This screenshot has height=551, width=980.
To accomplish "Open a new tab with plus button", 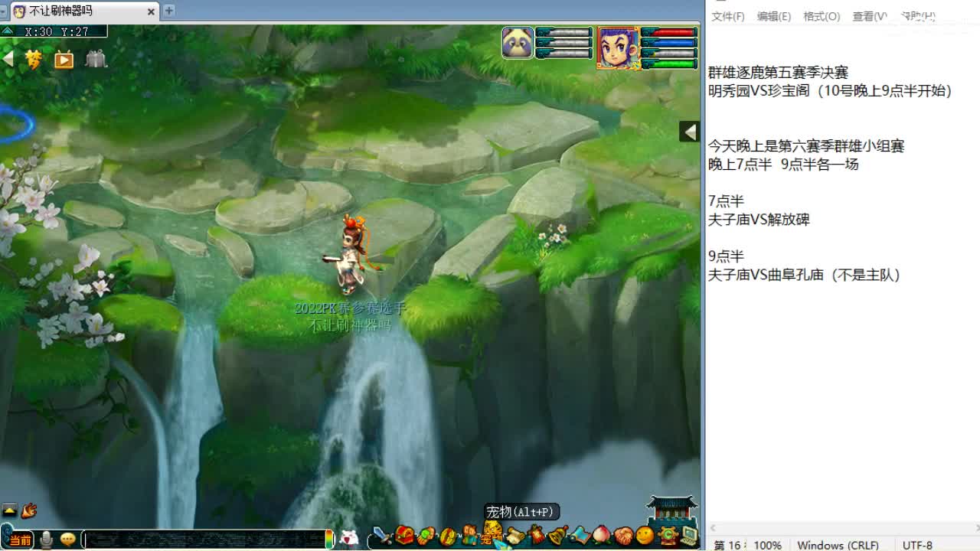I will click(x=168, y=10).
